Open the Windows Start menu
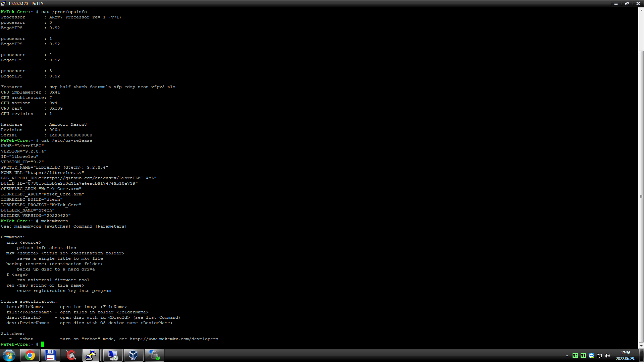The width and height of the screenshot is (644, 362). point(9,355)
